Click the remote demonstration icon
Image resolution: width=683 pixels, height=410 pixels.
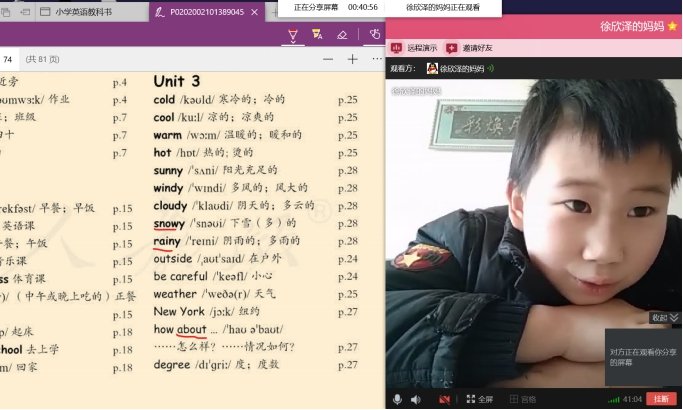pyautogui.click(x=396, y=47)
